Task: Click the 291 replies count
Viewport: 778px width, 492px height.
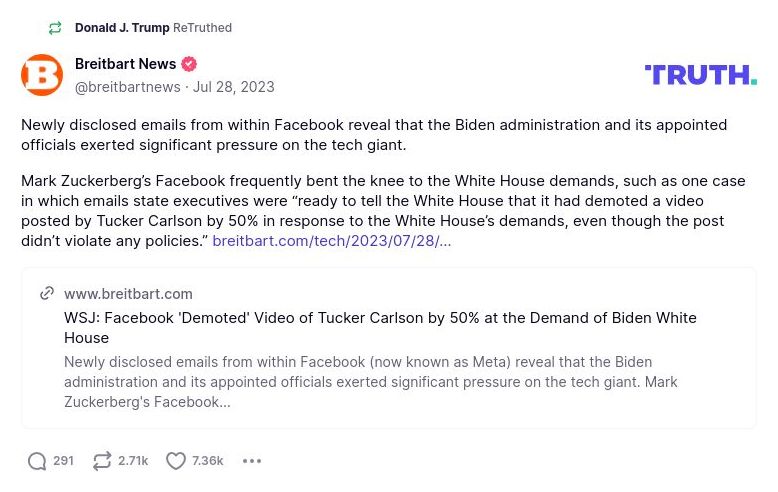Action: [x=63, y=461]
